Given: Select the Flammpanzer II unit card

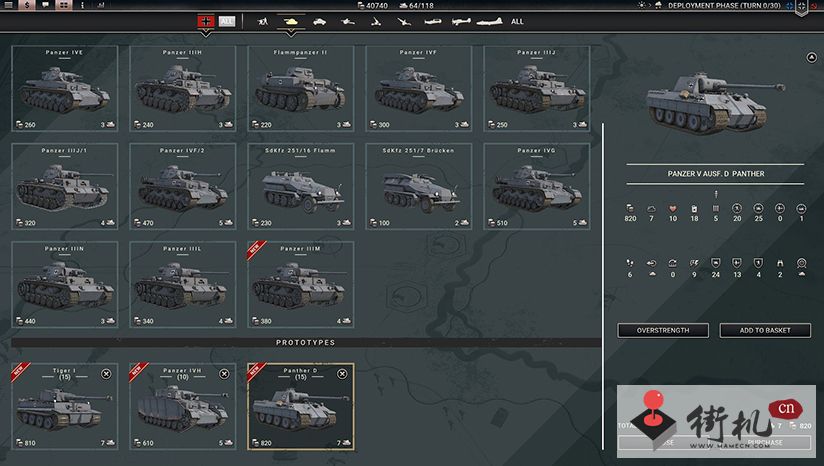Looking at the screenshot, I should click(x=301, y=88).
